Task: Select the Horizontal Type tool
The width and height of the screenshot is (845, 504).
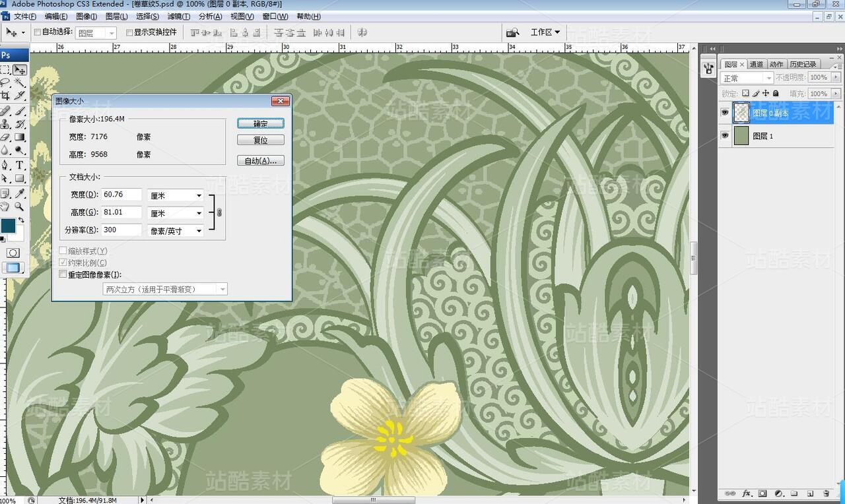Action: coord(20,165)
